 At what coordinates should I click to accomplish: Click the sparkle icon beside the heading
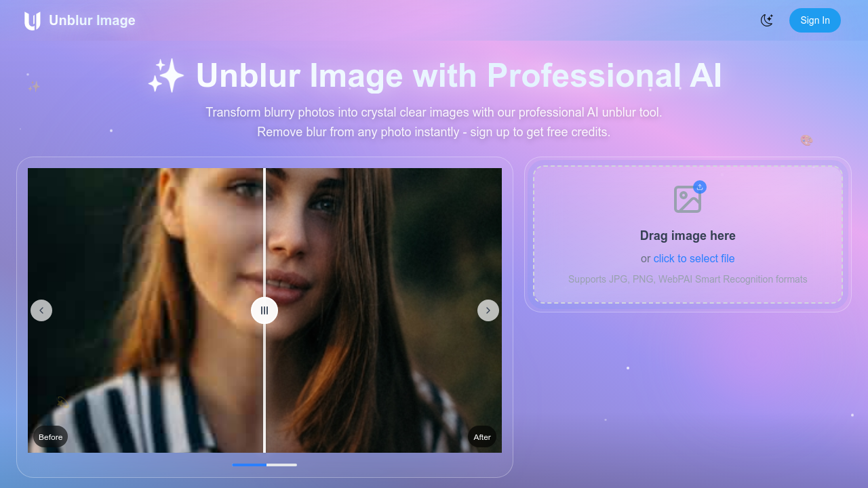click(166, 75)
